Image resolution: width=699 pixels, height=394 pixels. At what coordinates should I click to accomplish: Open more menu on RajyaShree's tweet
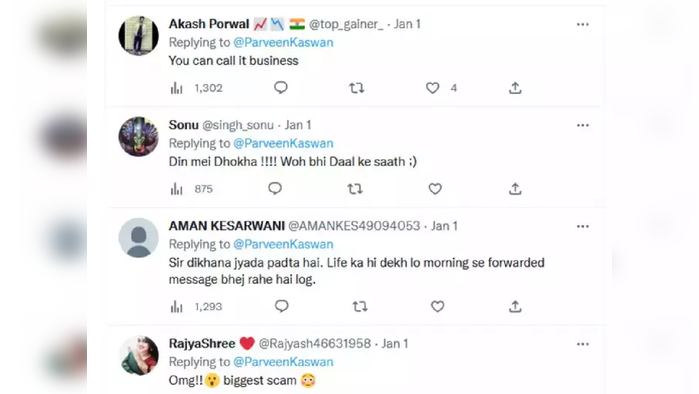(x=583, y=345)
